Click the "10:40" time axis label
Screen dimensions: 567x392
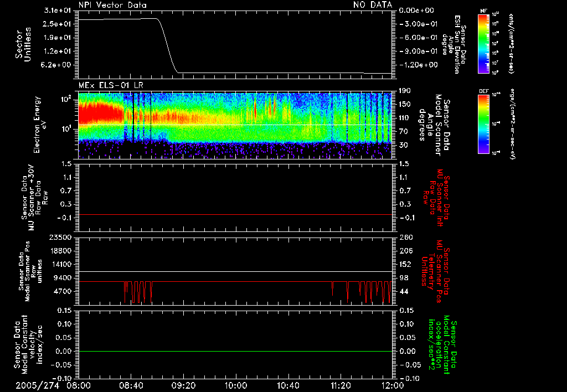(x=288, y=386)
